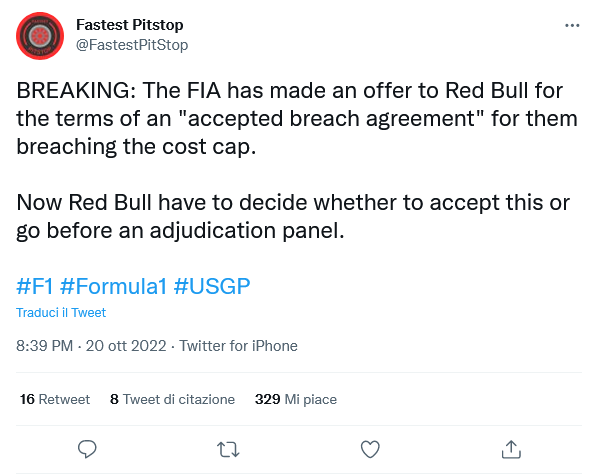598x474 pixels.
Task: Click the retweet arrows icon
Action: point(228,450)
